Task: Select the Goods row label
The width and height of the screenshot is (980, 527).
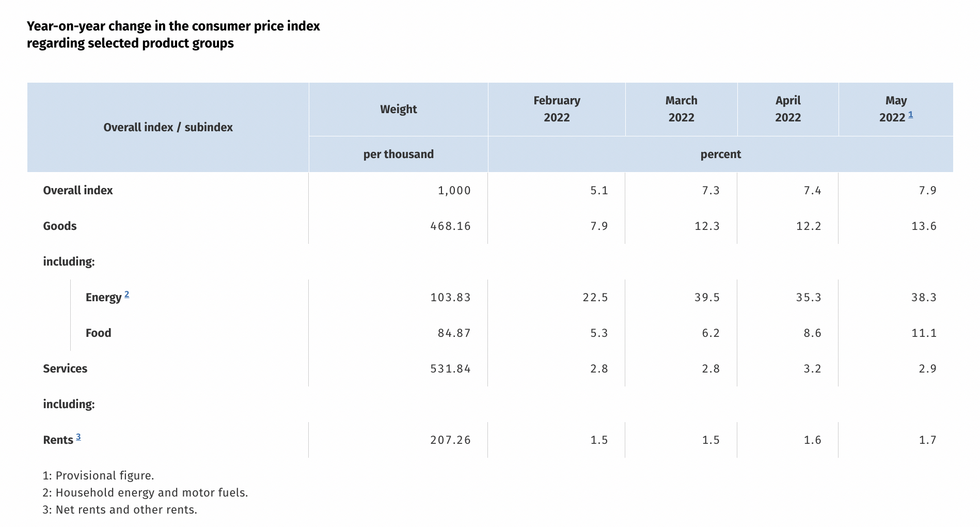Action: point(60,226)
